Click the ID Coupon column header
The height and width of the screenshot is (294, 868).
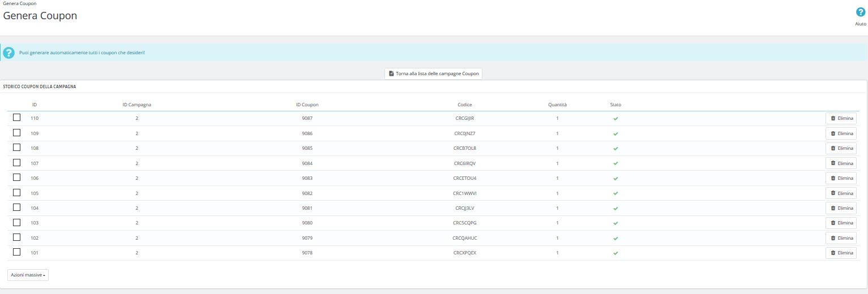pos(307,105)
